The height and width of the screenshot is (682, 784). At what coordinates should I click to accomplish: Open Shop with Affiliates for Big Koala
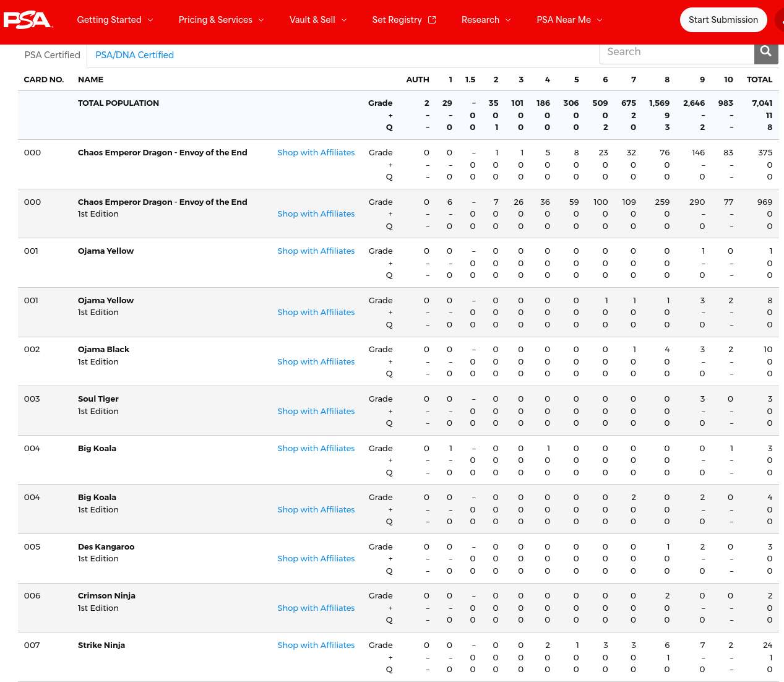click(x=316, y=448)
